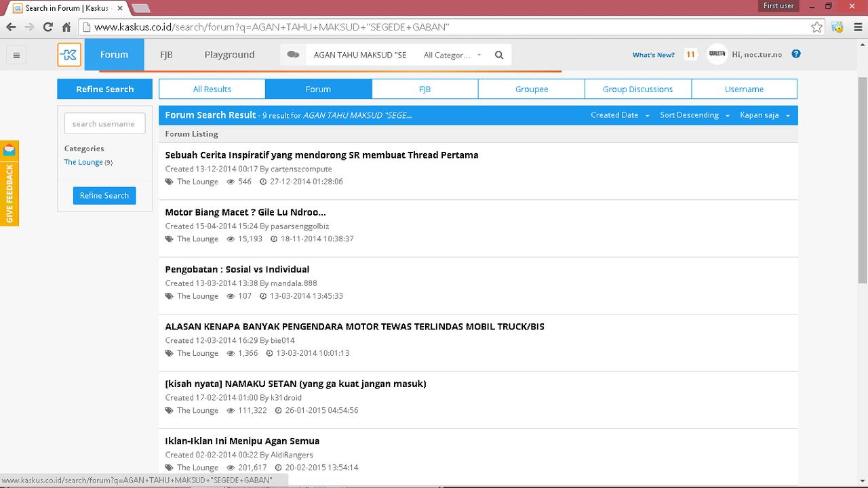Click The Lounge tag under Motor Biang Macet
The image size is (868, 488).
(197, 239)
